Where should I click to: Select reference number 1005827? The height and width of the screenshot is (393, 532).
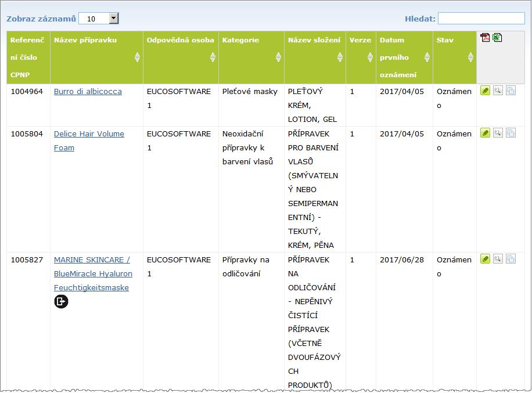click(27, 259)
